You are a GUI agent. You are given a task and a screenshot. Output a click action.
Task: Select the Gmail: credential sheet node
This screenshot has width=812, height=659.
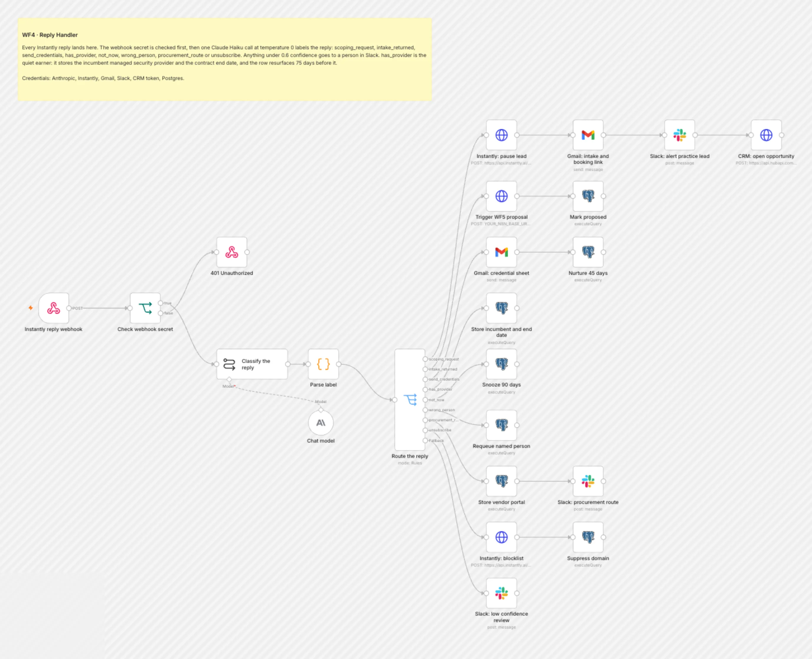click(501, 252)
